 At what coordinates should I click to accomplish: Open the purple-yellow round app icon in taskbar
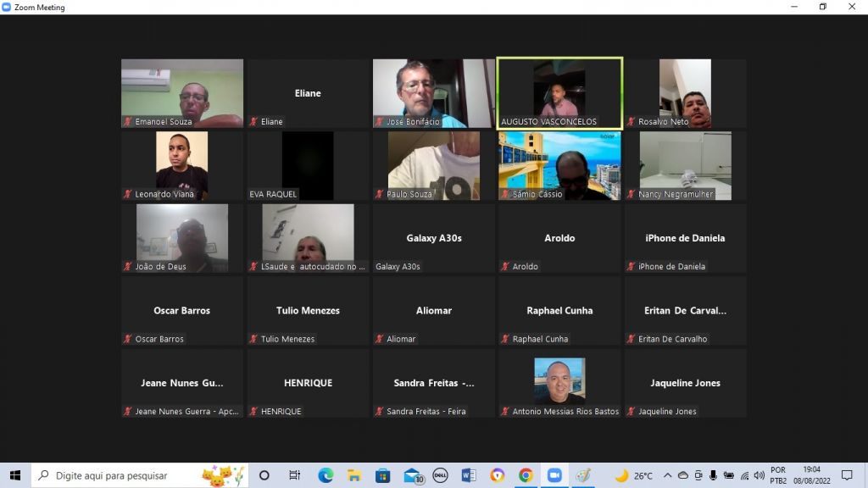tap(497, 475)
